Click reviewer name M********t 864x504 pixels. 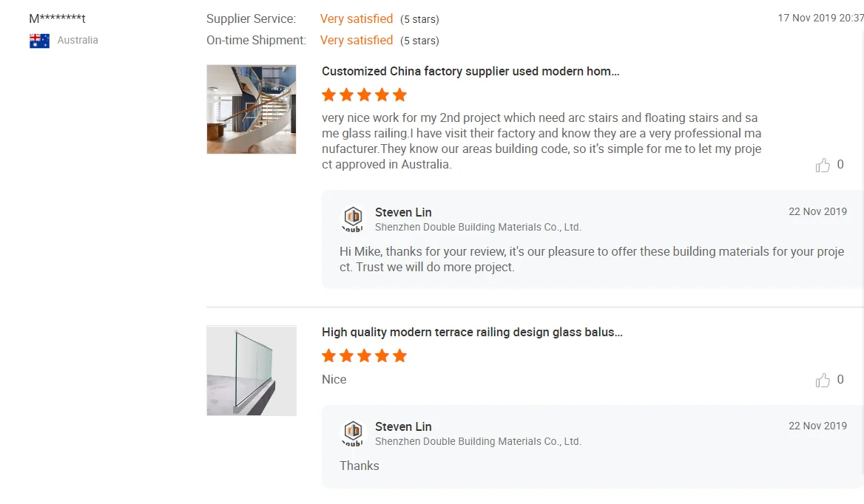pos(57,19)
